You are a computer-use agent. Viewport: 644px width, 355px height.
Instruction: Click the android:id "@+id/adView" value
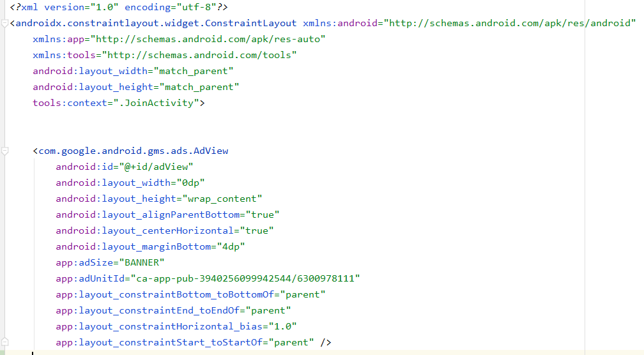click(x=156, y=167)
